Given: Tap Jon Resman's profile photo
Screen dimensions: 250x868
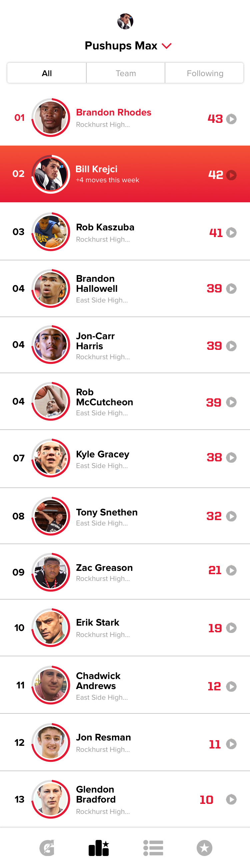Looking at the screenshot, I should pos(51,742).
